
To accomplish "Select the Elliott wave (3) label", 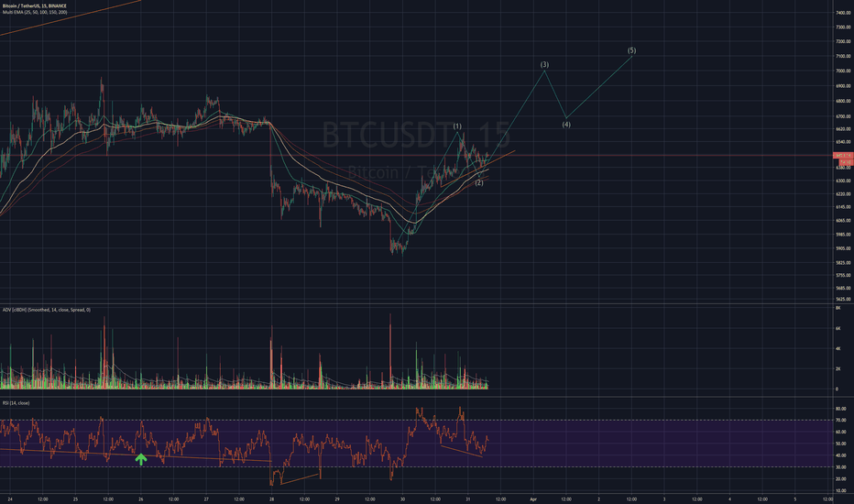I will [x=544, y=64].
